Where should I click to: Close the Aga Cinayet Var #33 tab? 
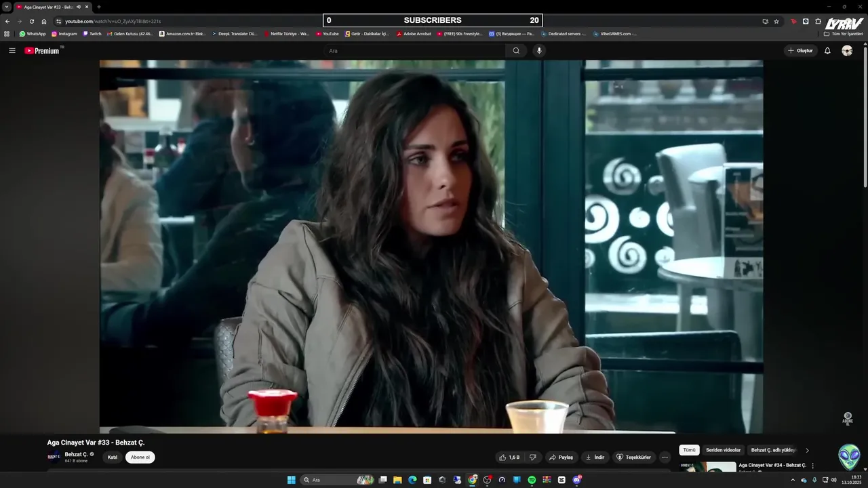pyautogui.click(x=87, y=7)
